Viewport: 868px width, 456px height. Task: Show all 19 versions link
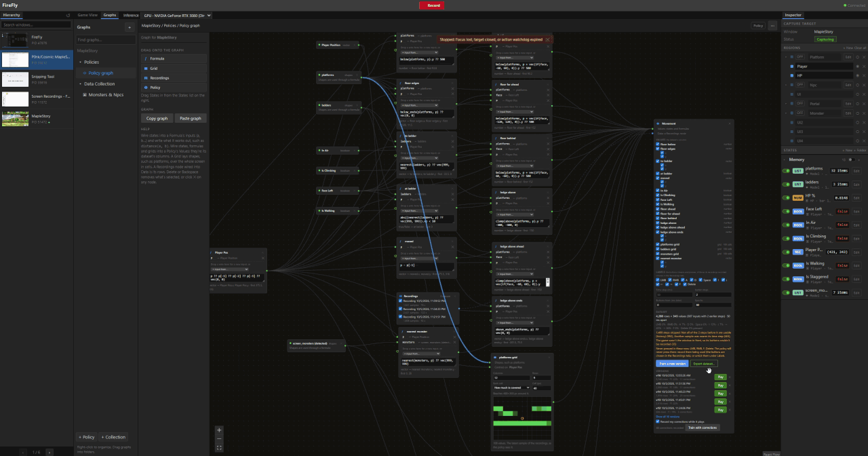667,417
